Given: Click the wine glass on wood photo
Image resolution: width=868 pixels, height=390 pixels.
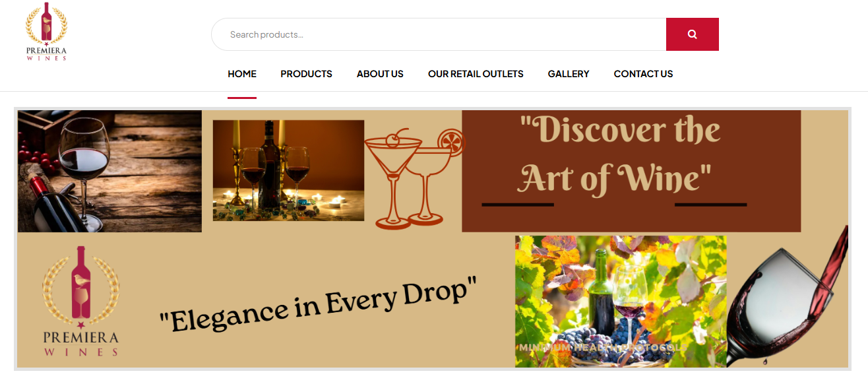Looking at the screenshot, I should 109,171.
